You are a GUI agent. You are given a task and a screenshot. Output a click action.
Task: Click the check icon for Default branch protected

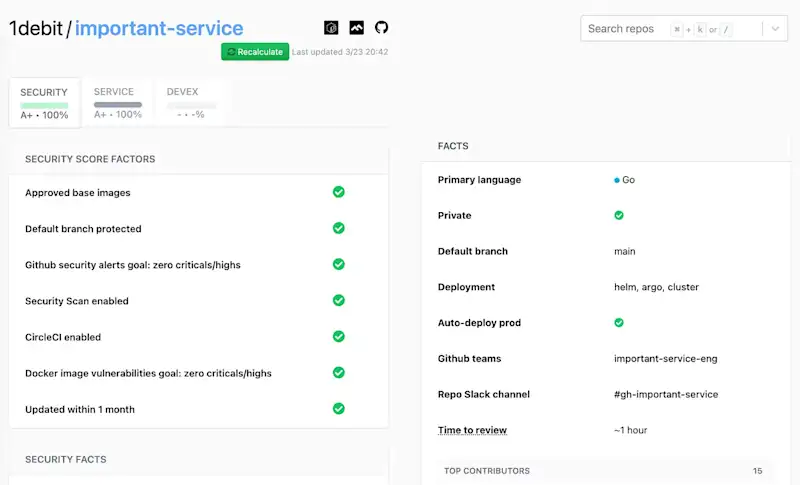pos(339,228)
